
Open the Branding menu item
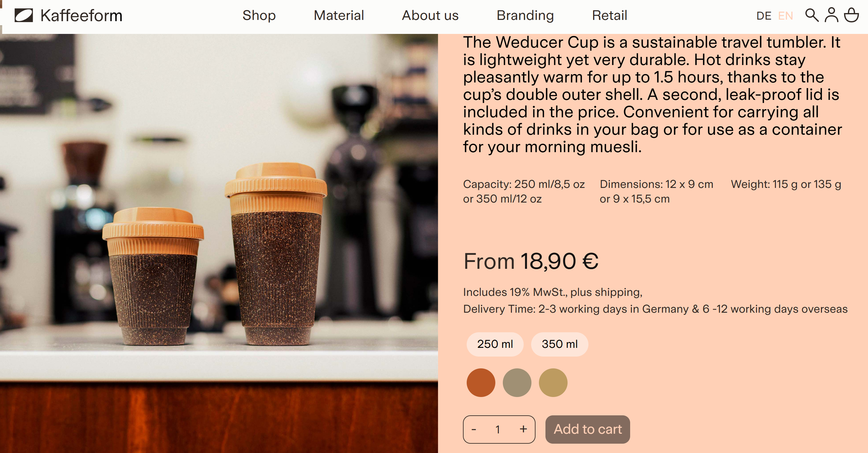coord(525,16)
